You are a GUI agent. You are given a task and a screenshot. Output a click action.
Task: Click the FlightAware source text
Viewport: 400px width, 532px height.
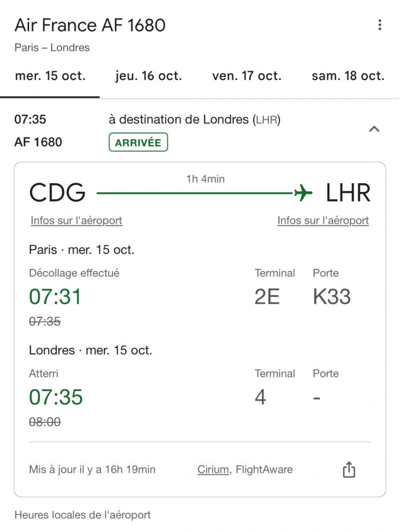[264, 470]
